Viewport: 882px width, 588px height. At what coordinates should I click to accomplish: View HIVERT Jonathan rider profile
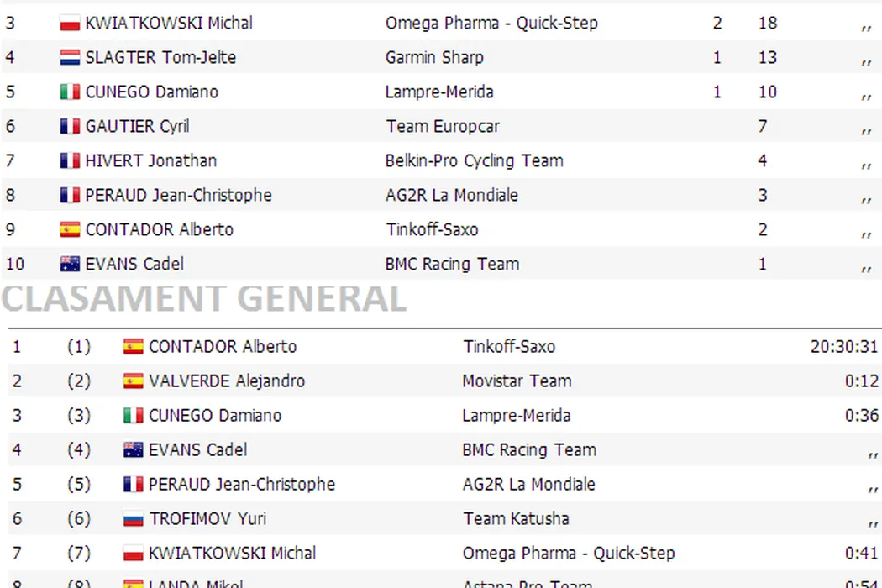click(150, 161)
